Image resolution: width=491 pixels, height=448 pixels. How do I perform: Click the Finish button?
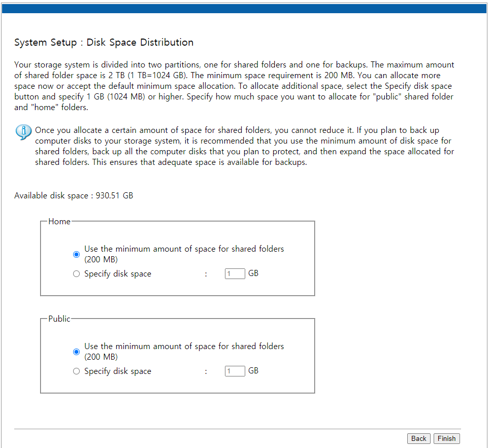[446, 439]
